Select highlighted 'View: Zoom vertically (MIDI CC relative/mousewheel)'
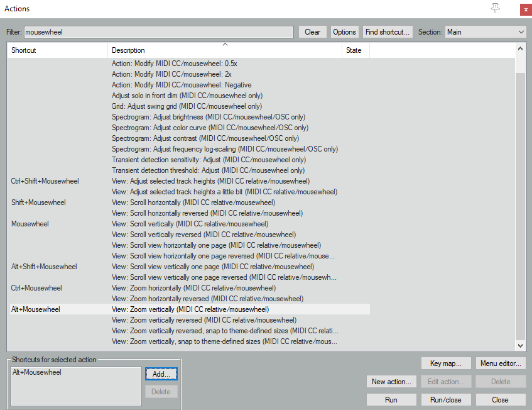 pos(190,309)
